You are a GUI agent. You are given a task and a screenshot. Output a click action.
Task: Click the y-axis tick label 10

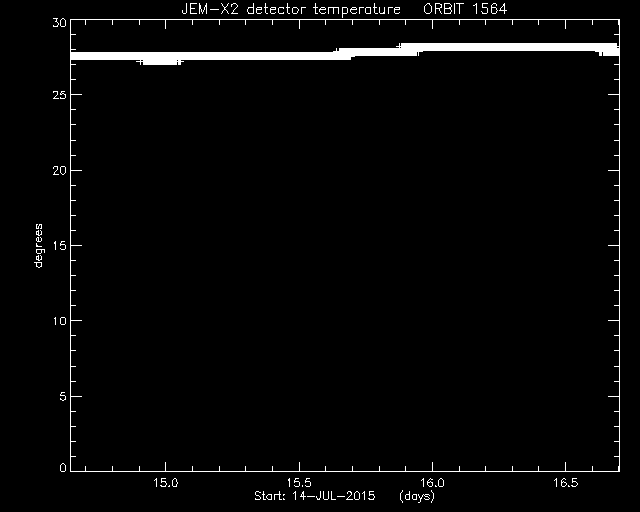click(x=60, y=321)
